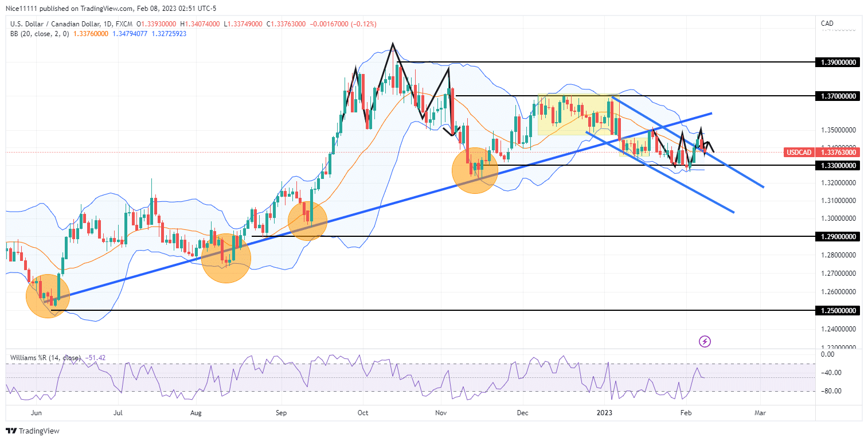
Task: Click the purple lightning event icon
Action: pyautogui.click(x=705, y=342)
